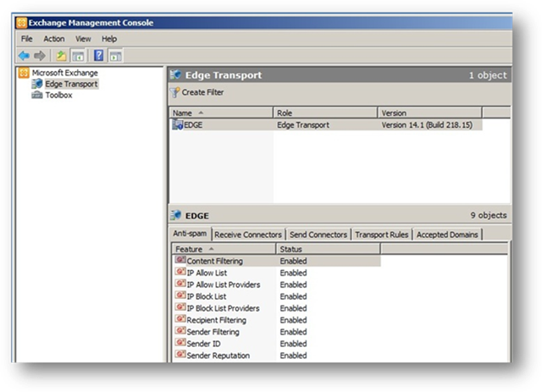The image size is (542, 392).
Task: Toggle the Show/Hide Console Tree icon
Action: (x=77, y=56)
